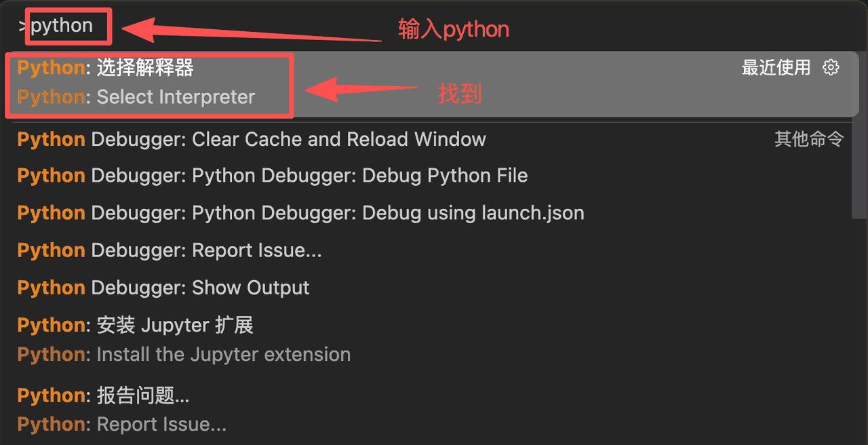This screenshot has width=868, height=445.
Task: Click the ">" prefix in the input
Action: pyautogui.click(x=22, y=26)
